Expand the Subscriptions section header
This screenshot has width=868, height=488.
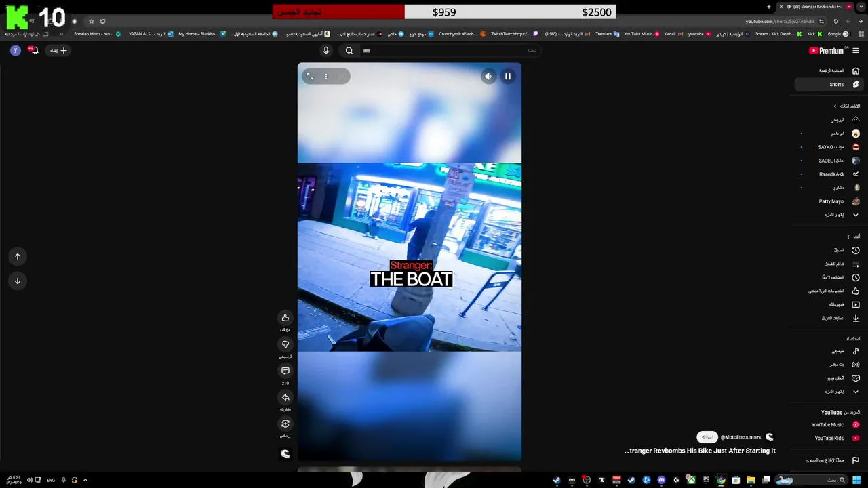pos(847,106)
